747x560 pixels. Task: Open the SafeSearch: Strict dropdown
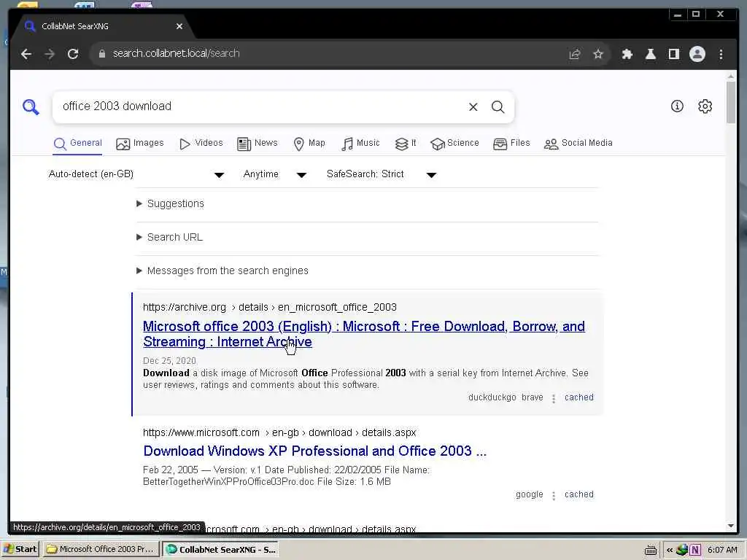click(x=382, y=174)
